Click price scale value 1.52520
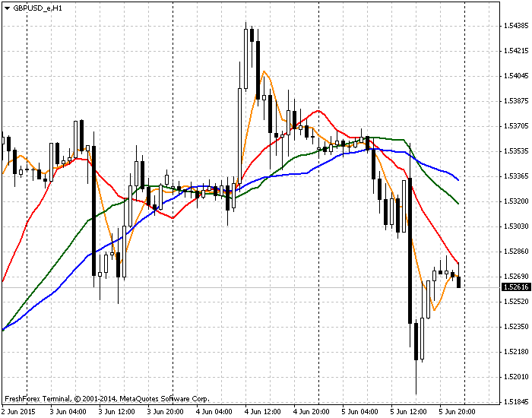Screen dimensions: 532x418 (x=516, y=302)
